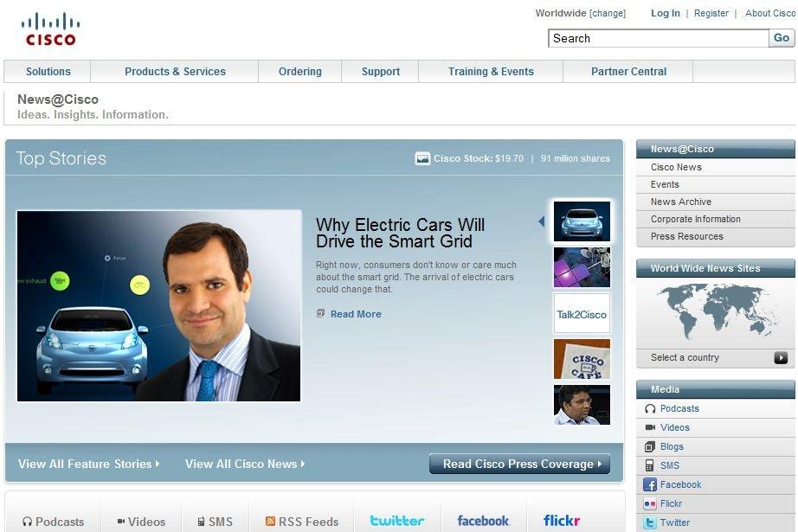Click the Register link
Screen dimensions: 798x532
(711, 13)
